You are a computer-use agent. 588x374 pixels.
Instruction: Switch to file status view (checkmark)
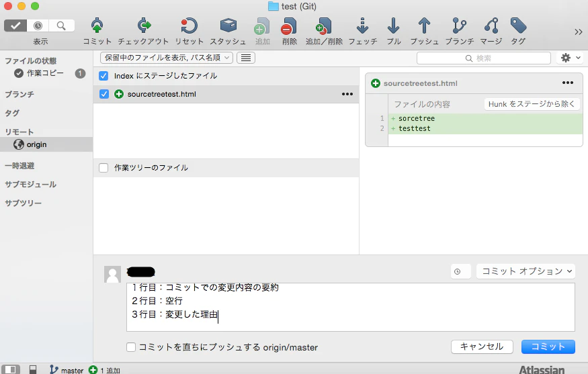click(x=15, y=26)
